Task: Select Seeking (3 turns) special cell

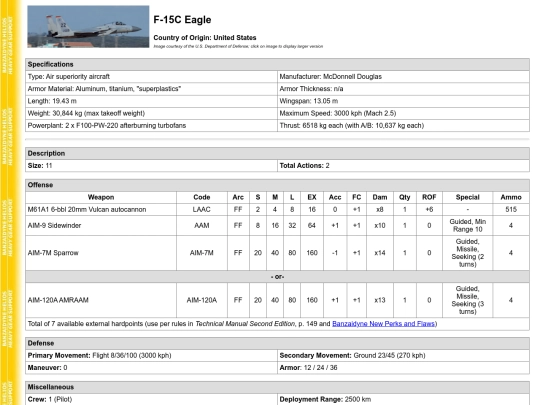Action: [x=467, y=300]
